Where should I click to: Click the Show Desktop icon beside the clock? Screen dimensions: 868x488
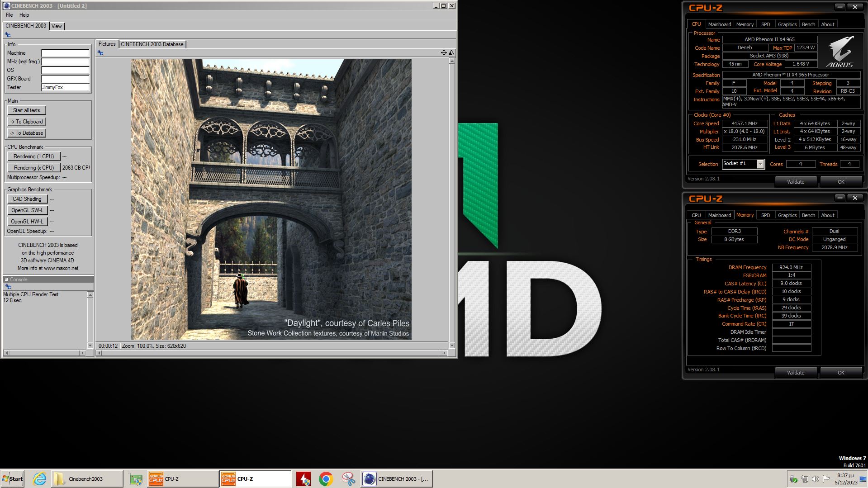(863, 479)
